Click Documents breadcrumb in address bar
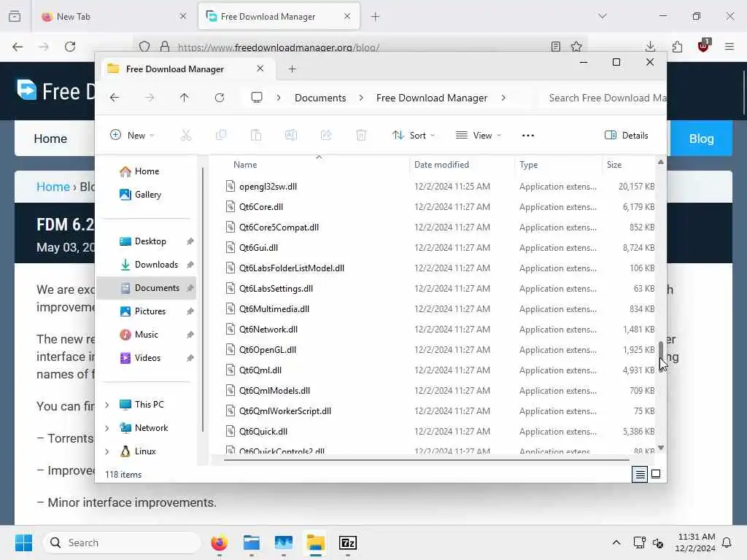 pyautogui.click(x=320, y=98)
